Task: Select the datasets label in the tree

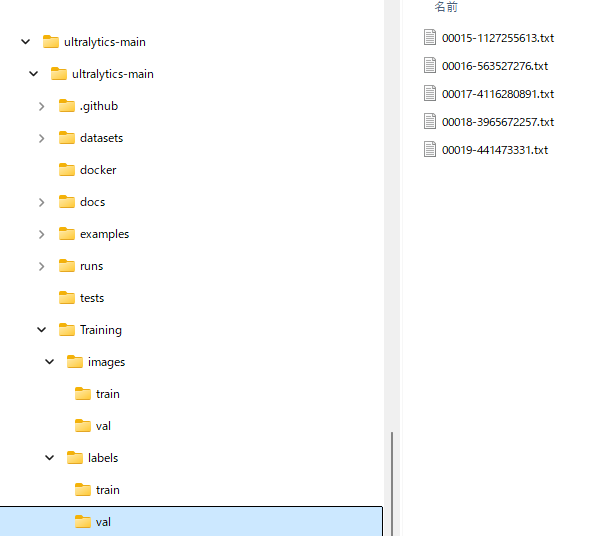Action: click(102, 138)
